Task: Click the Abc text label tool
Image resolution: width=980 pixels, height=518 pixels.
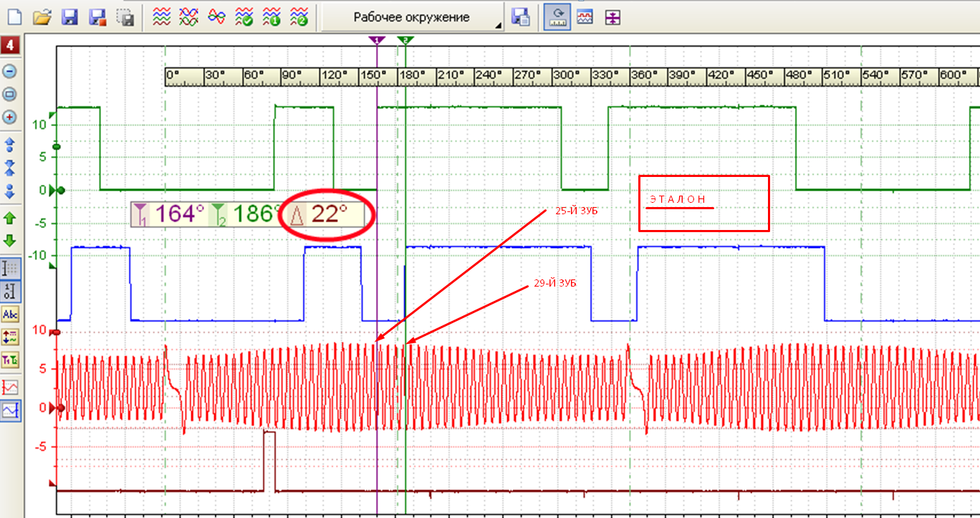Action: (x=11, y=315)
